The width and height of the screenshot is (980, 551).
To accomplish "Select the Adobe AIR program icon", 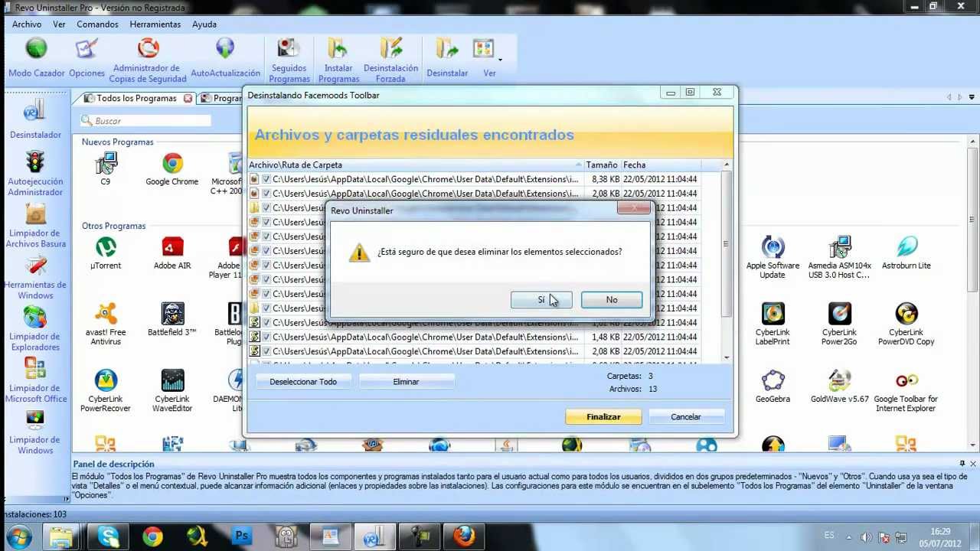I will (x=172, y=253).
